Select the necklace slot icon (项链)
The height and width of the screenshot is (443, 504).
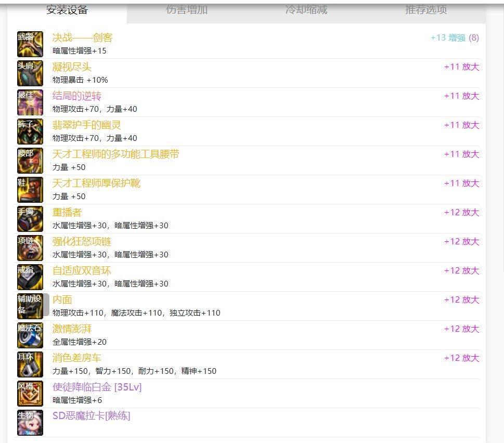pos(30,248)
